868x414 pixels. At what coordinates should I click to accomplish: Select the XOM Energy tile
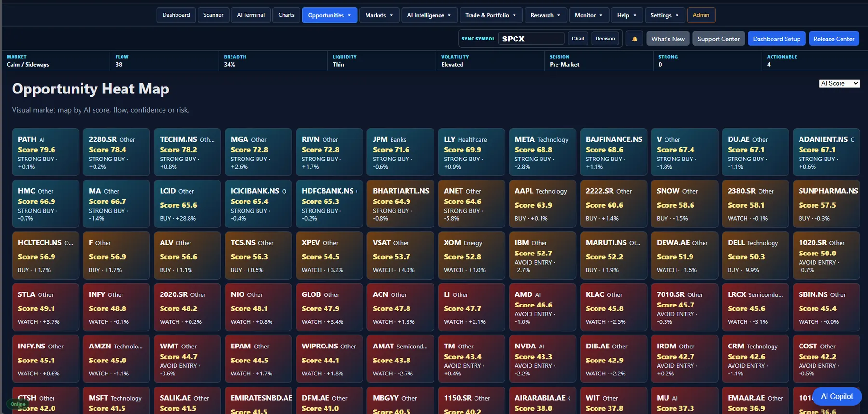[472, 255]
